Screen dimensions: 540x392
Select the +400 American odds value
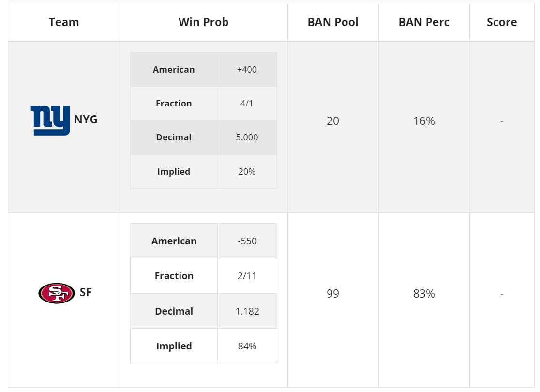(247, 70)
